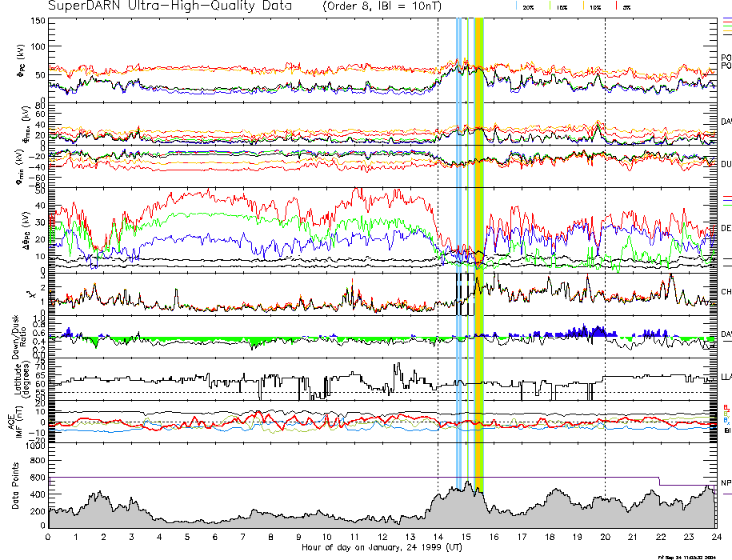Click the hour 12 tick label on x-axis
732x560 pixels.
[x=382, y=537]
